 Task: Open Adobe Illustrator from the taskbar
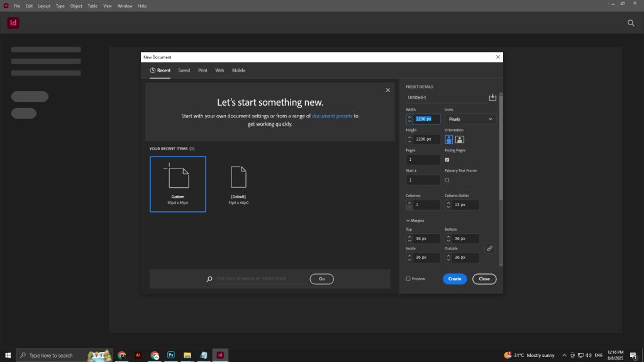pyautogui.click(x=138, y=355)
